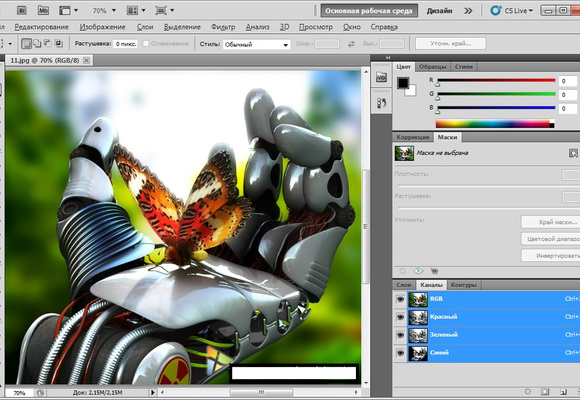Click the Цветовой диапазон button

tap(551, 239)
